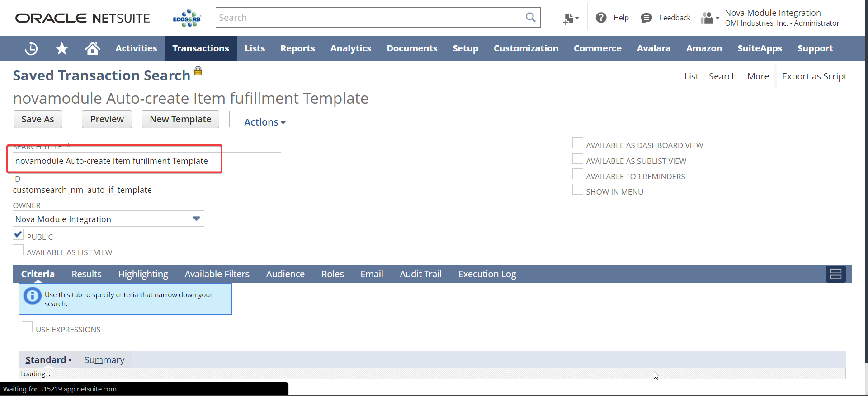The image size is (868, 396).
Task: Open the SuiteApps menu
Action: pos(759,48)
